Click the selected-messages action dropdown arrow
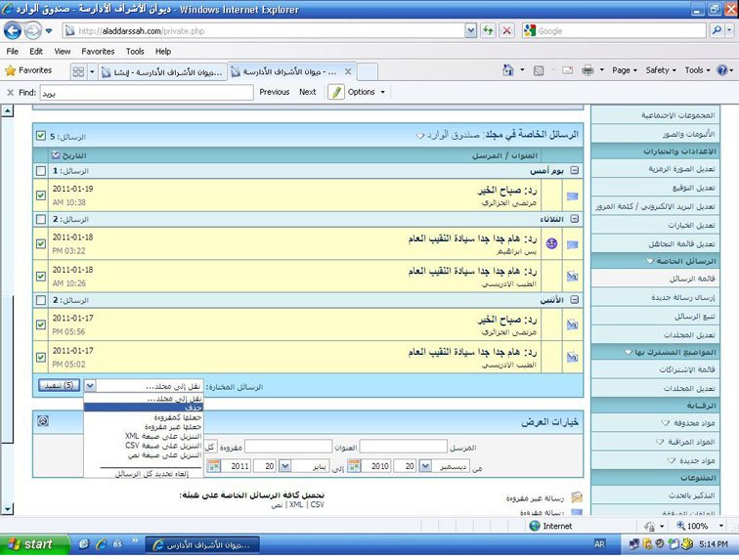 click(x=90, y=386)
